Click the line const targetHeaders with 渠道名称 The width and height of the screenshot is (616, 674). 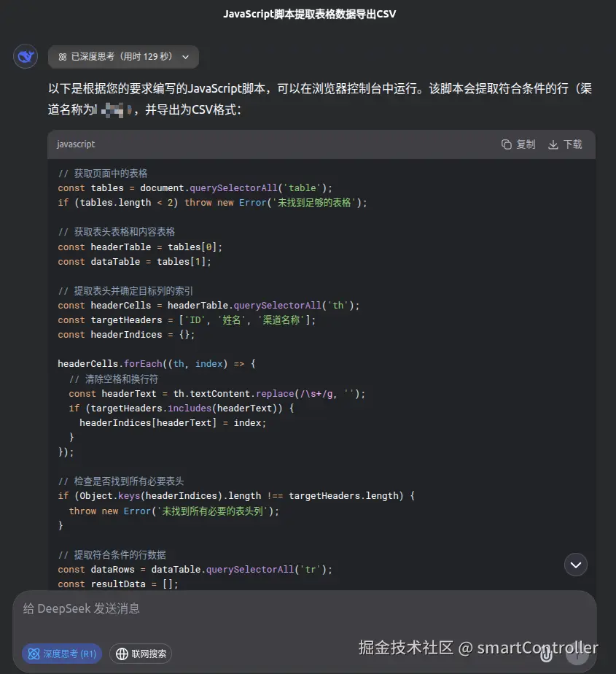[187, 319]
